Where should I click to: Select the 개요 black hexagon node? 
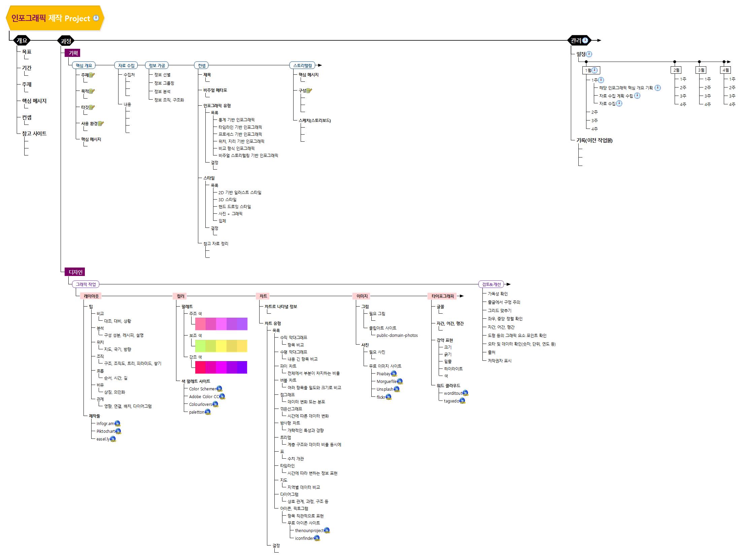(x=22, y=41)
